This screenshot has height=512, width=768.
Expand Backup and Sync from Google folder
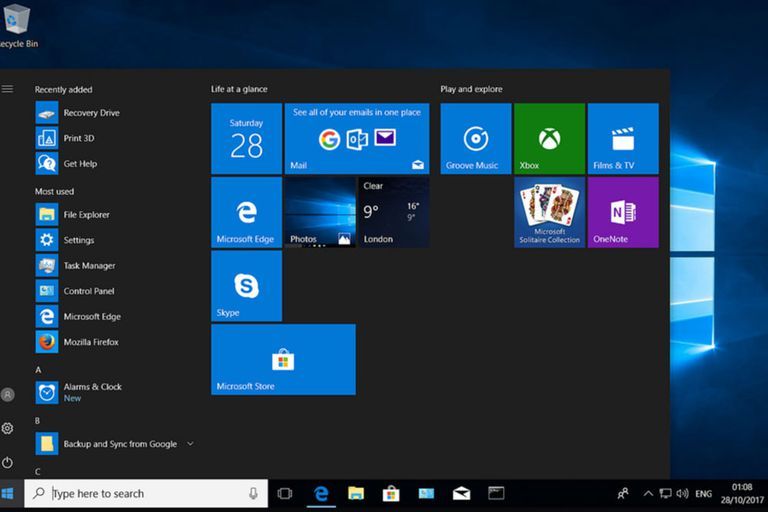pos(190,444)
